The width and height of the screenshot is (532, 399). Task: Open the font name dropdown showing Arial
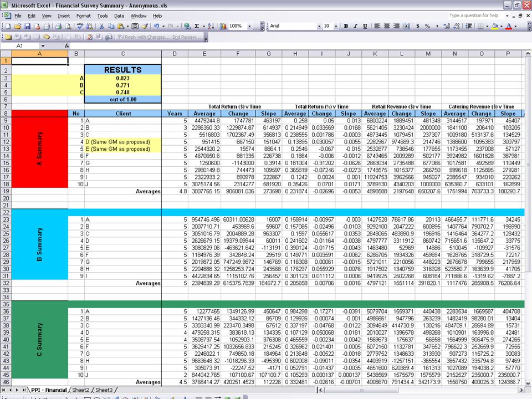(319, 26)
